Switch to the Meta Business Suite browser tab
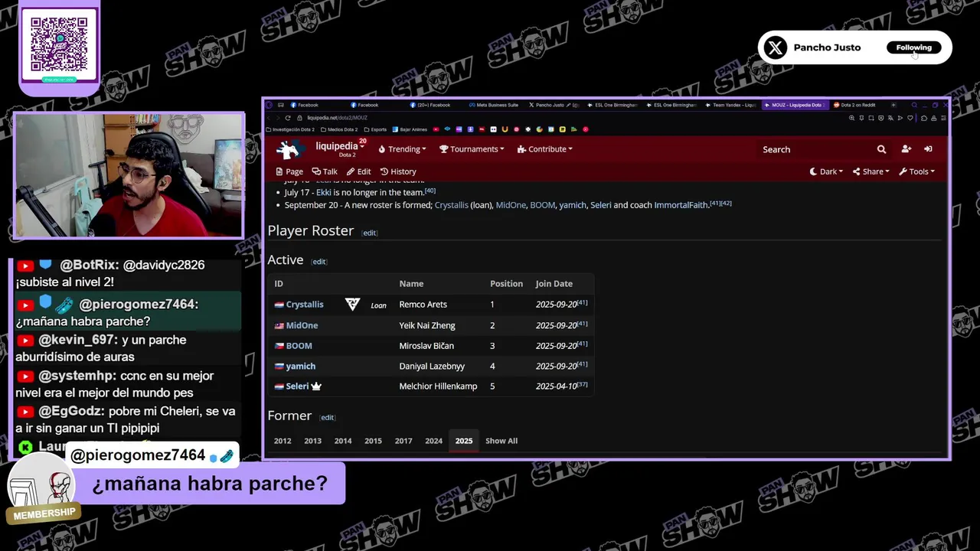The width and height of the screenshot is (980, 551). click(x=494, y=105)
